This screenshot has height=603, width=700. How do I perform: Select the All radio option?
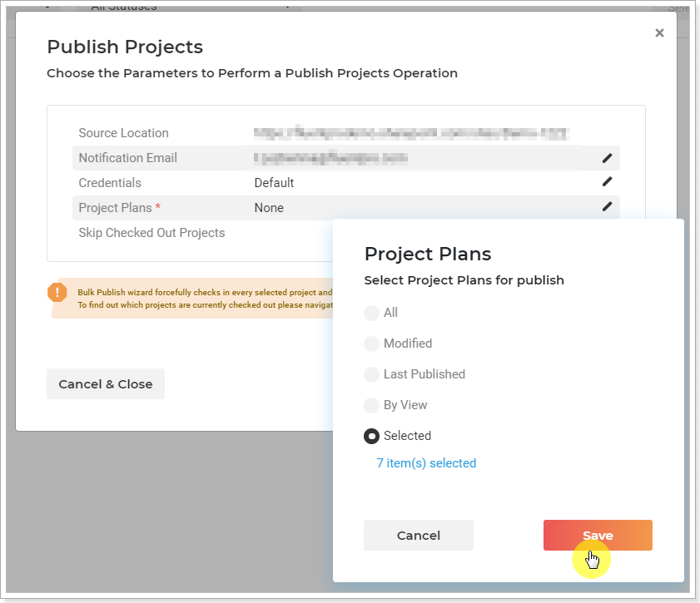(x=371, y=313)
